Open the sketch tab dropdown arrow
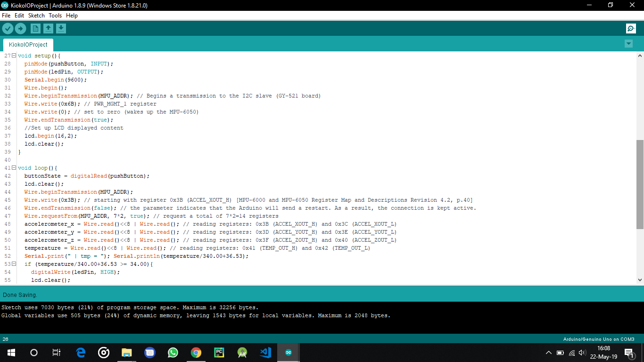This screenshot has width=644, height=362. (x=628, y=44)
